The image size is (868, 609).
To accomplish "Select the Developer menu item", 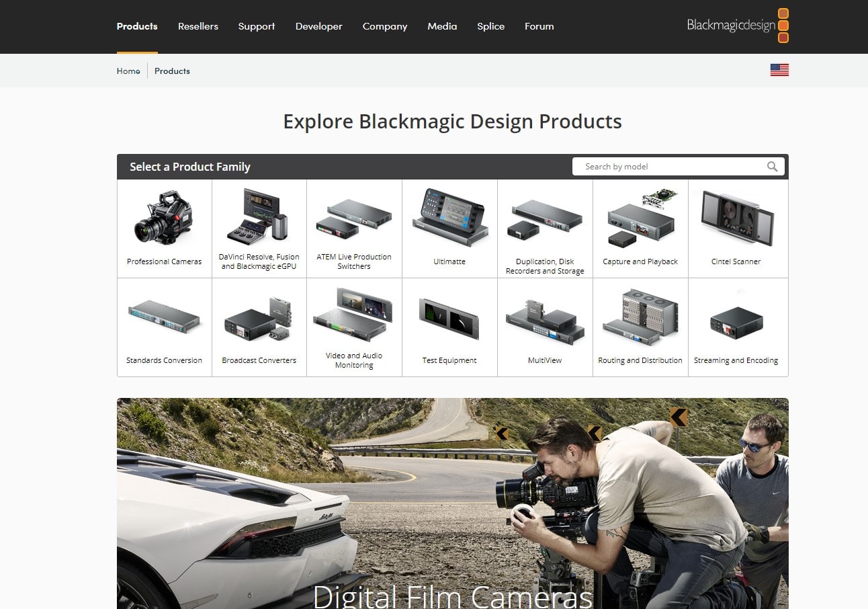I will point(319,26).
